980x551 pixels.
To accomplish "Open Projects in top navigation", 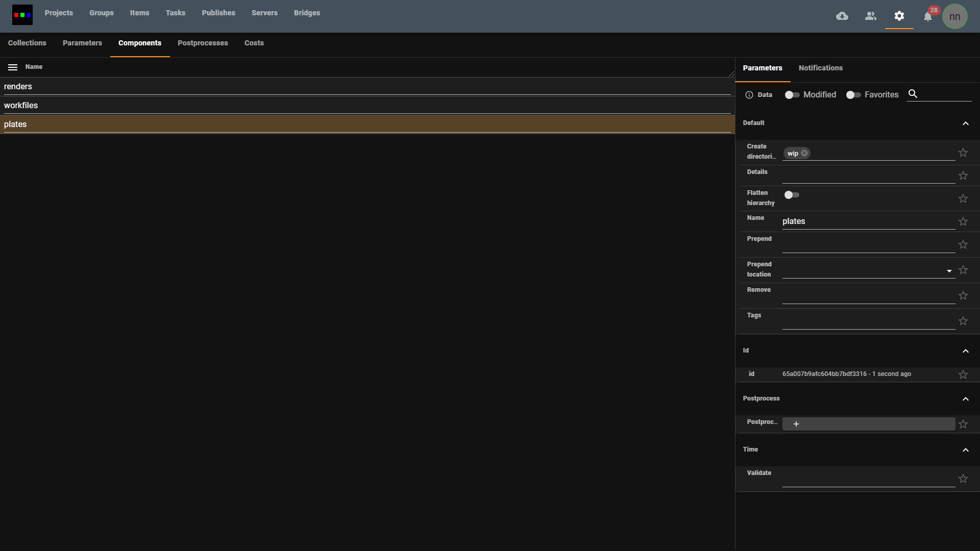I will click(x=59, y=13).
